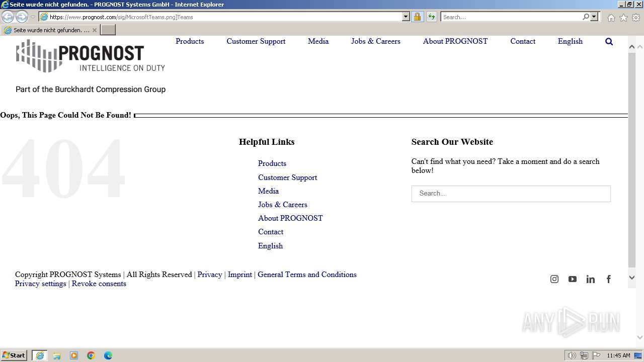Open the Contact menu item

click(x=523, y=41)
